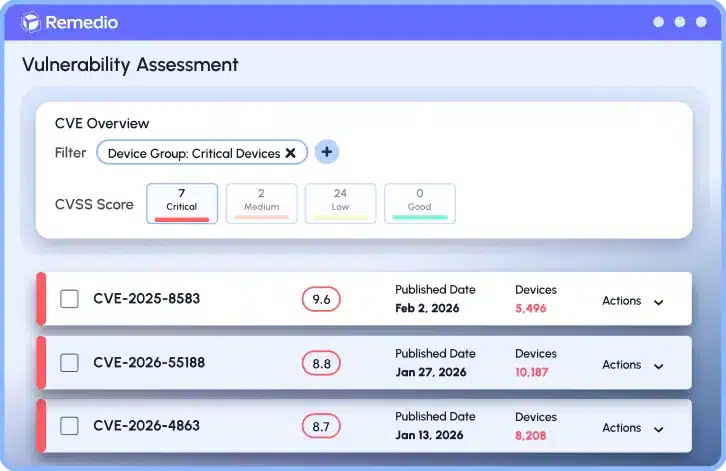Add a new filter with plus icon

327,152
